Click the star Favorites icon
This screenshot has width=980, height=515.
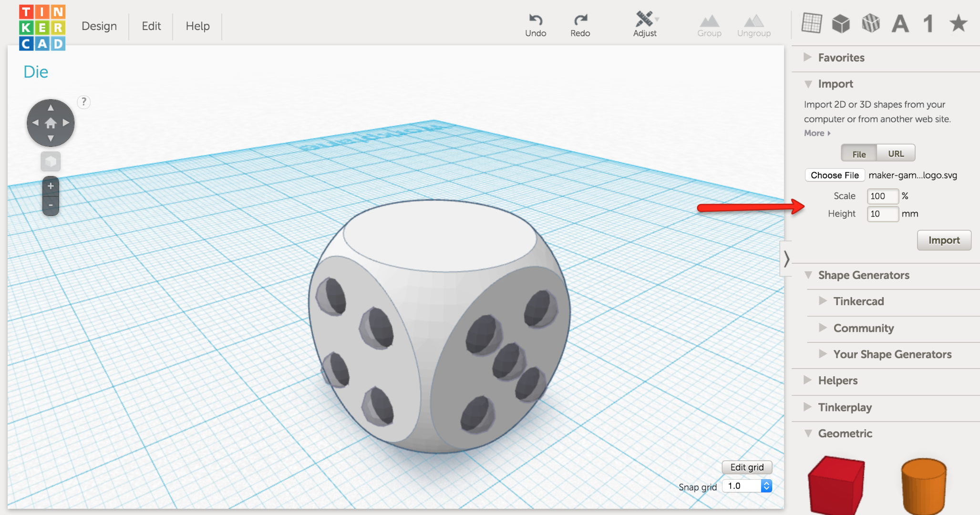click(x=958, y=22)
